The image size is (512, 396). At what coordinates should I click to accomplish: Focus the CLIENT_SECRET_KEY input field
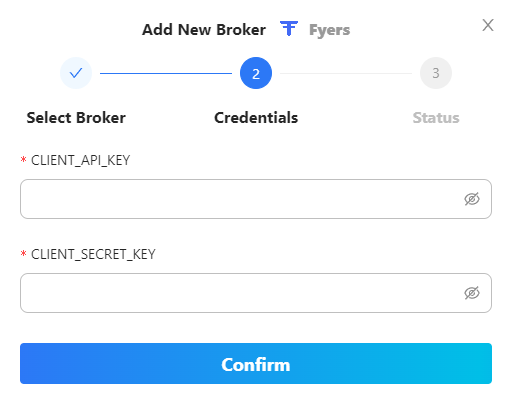[256, 293]
